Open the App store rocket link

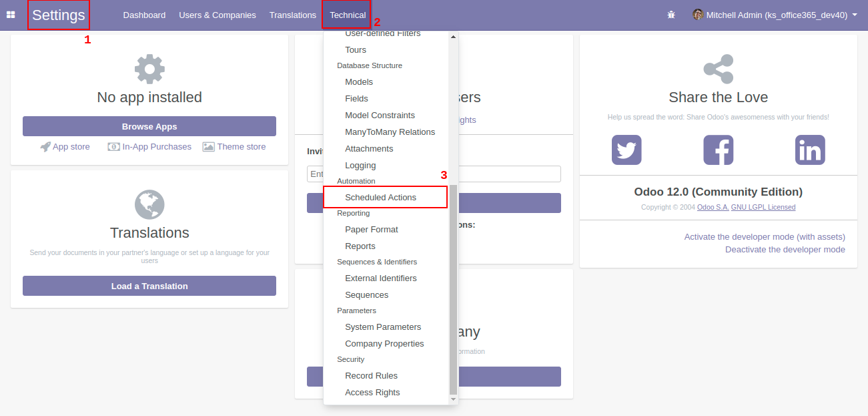65,147
